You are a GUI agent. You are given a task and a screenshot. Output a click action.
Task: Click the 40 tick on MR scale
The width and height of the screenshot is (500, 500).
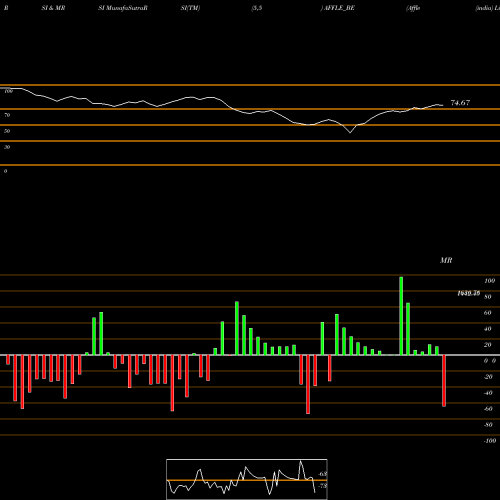click(488, 329)
